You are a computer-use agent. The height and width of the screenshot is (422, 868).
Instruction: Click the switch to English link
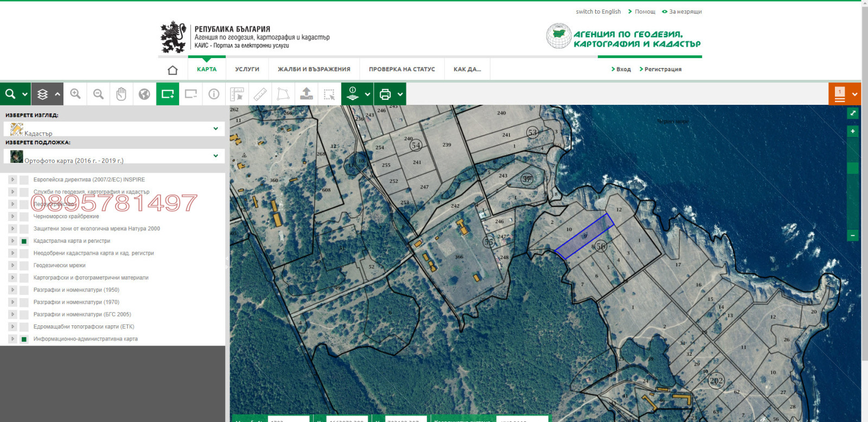click(598, 11)
